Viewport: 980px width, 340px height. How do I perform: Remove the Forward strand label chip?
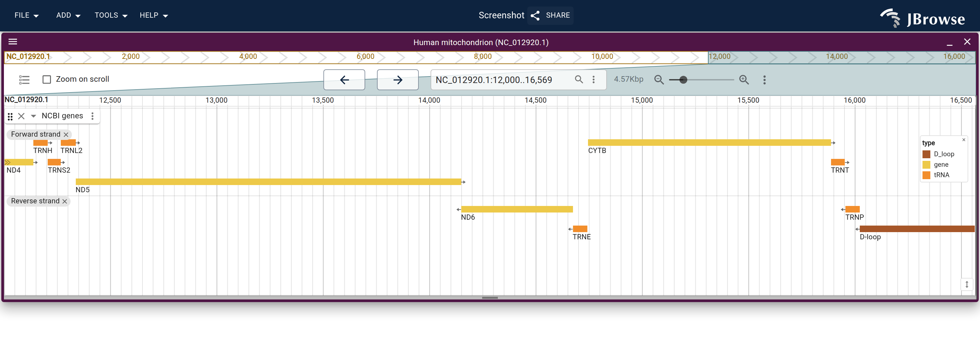(66, 134)
